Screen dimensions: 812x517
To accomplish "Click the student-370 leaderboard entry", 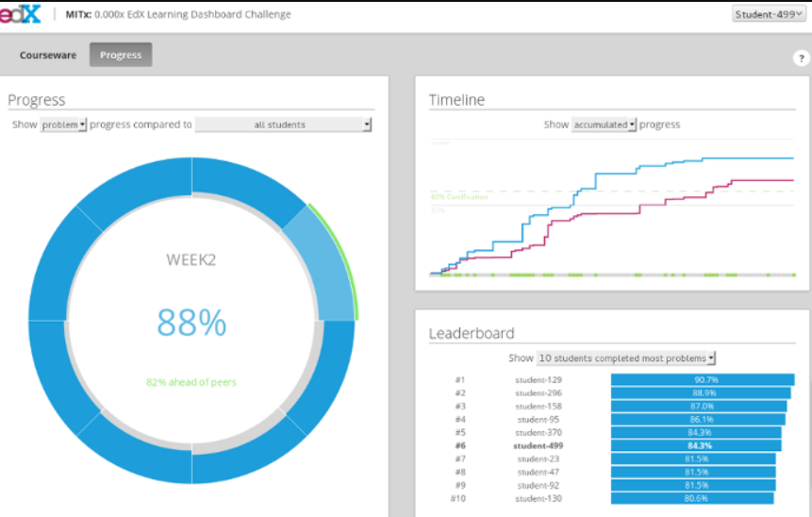I will point(539,432).
